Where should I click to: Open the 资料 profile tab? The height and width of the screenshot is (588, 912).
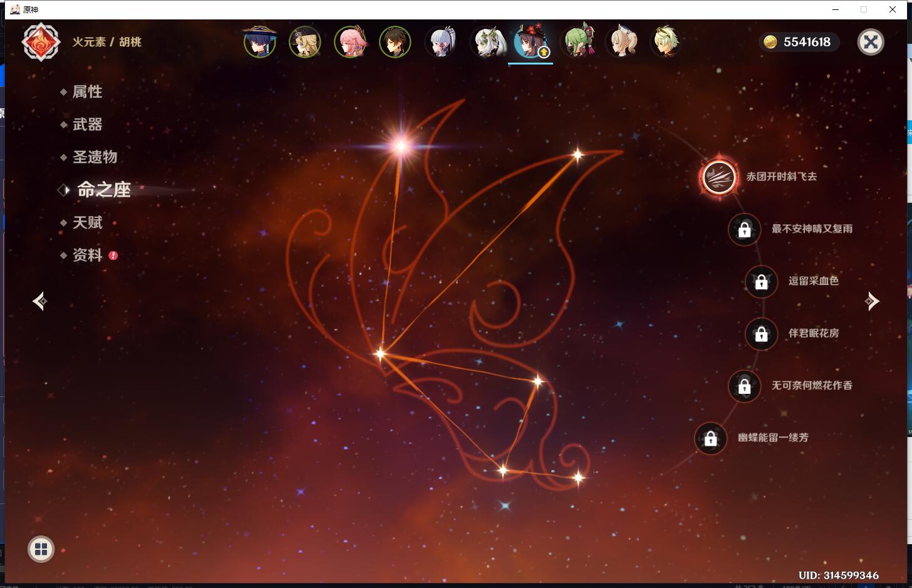click(87, 255)
